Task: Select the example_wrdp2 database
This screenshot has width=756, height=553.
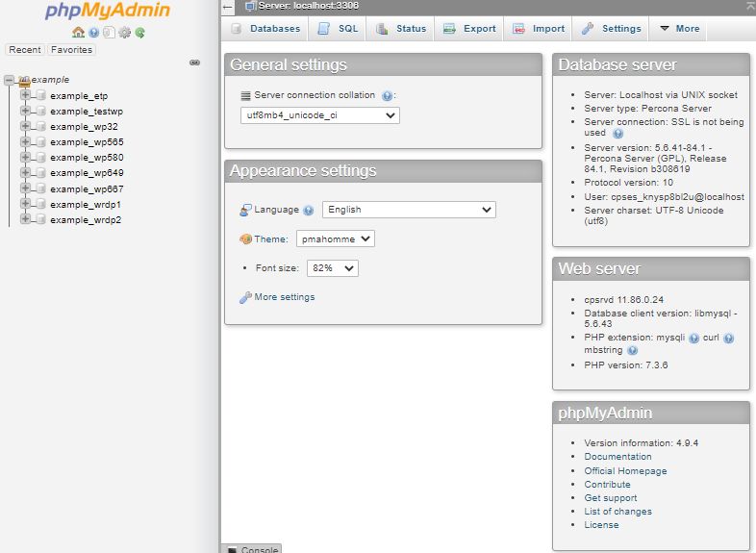Action: (86, 220)
